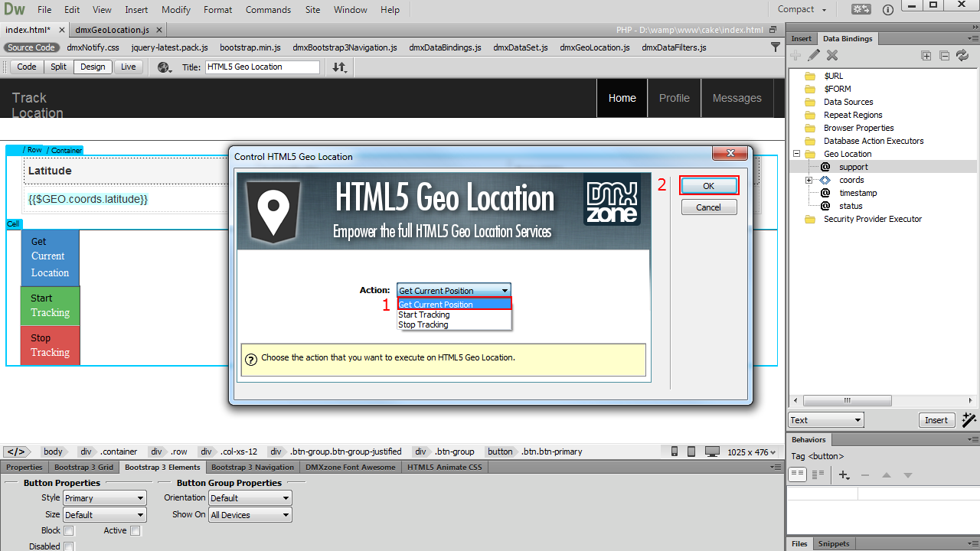Switch to the Bootstrap 3 Grid tab

point(83,467)
